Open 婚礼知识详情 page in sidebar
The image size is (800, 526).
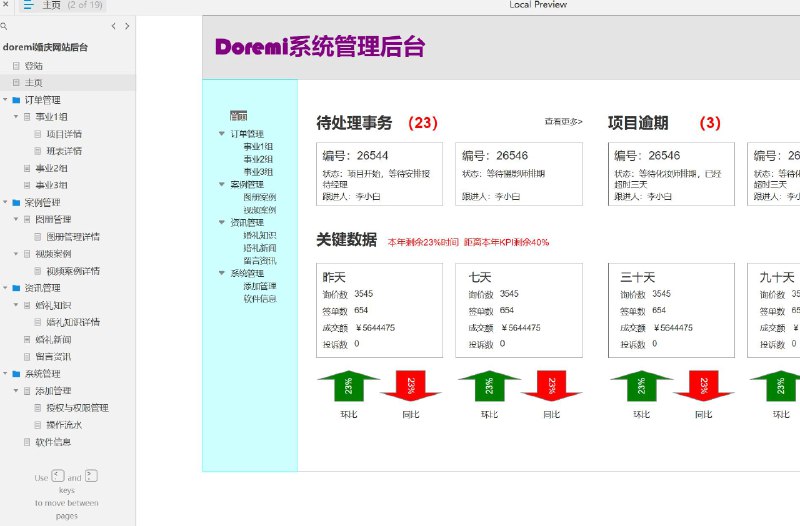tap(73, 322)
